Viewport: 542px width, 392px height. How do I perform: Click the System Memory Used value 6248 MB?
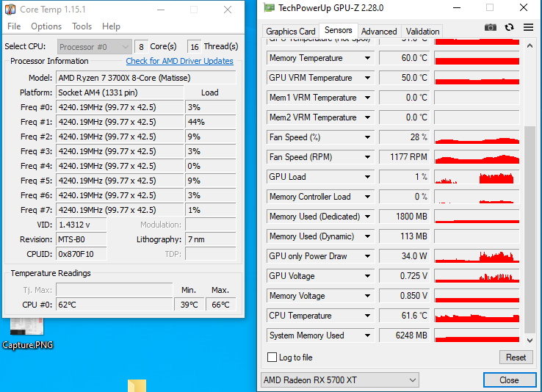[405, 335]
